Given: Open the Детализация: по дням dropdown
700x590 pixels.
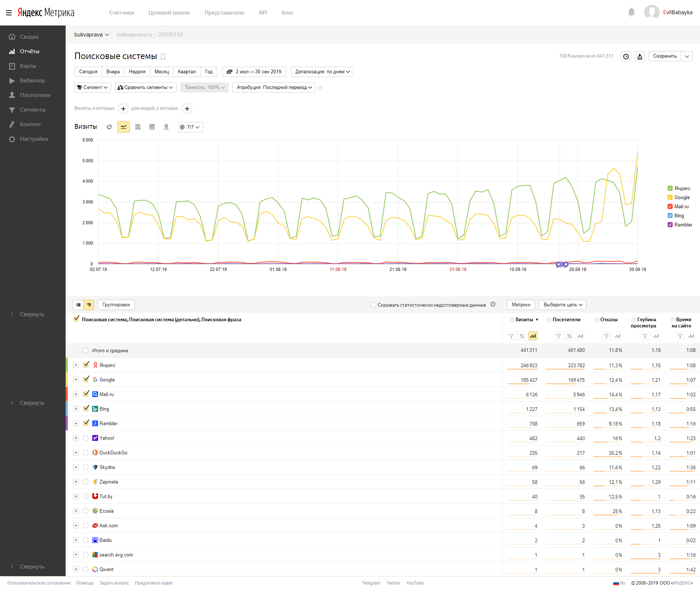Looking at the screenshot, I should [322, 72].
